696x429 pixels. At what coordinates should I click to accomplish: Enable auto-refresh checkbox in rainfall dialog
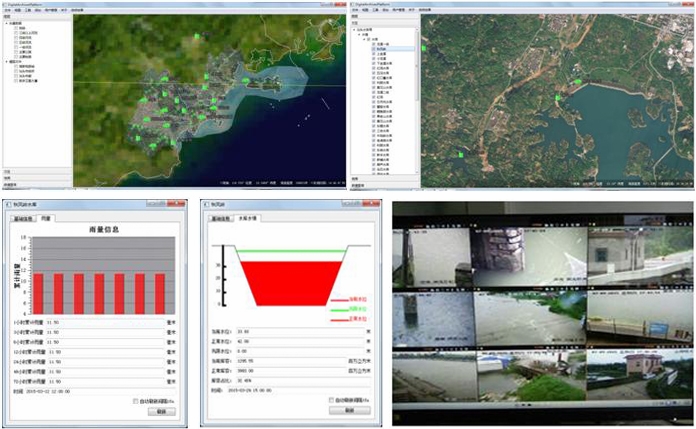pos(136,401)
